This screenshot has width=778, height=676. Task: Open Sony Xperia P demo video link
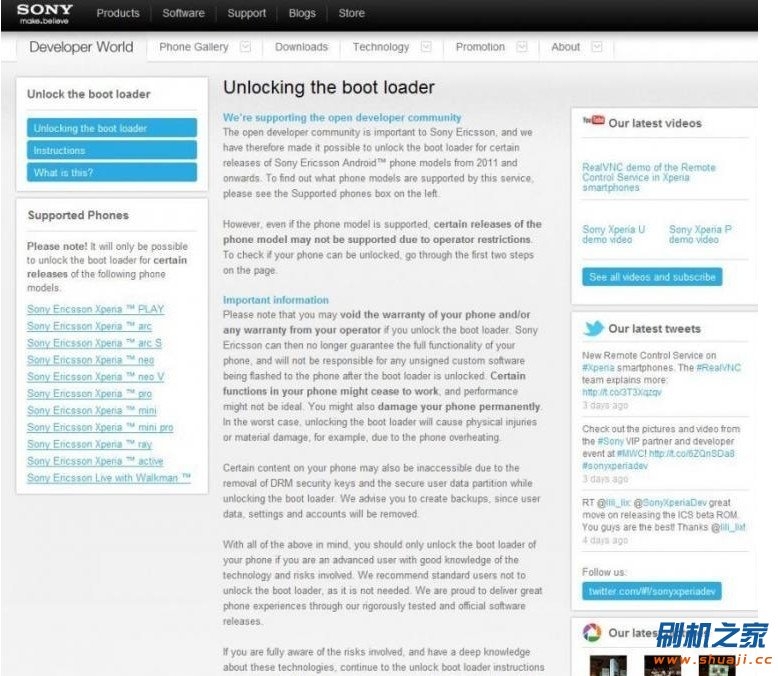[700, 234]
